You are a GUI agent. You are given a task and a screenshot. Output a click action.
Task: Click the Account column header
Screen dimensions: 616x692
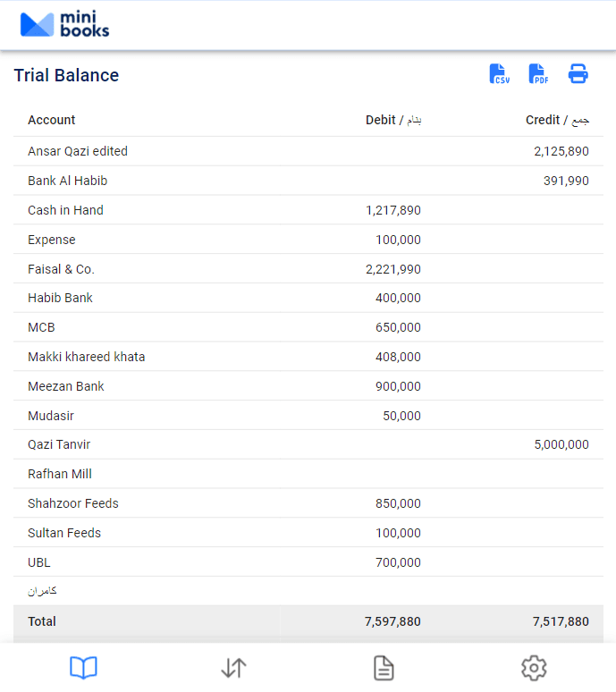tap(52, 120)
